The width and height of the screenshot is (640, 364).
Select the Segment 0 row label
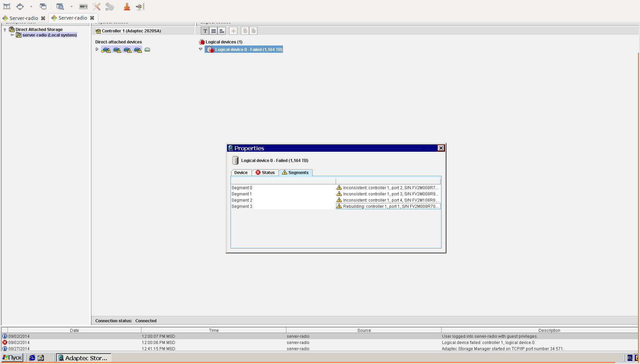[242, 188]
